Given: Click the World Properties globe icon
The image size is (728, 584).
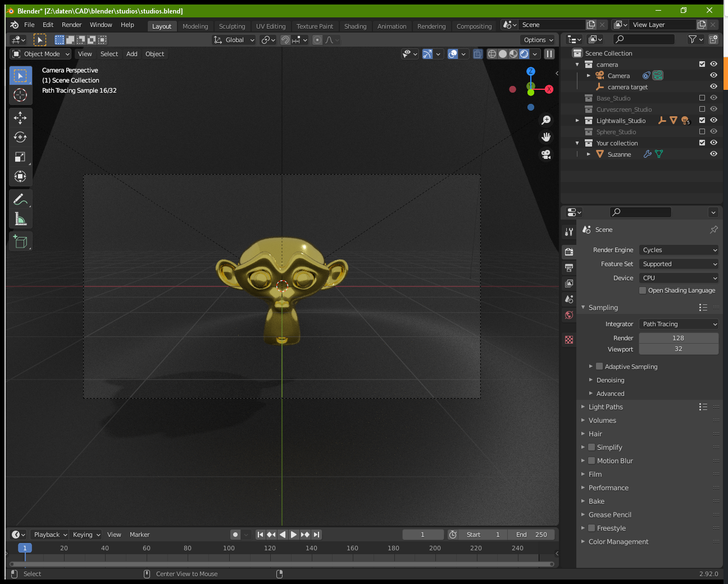Looking at the screenshot, I should pos(569,315).
